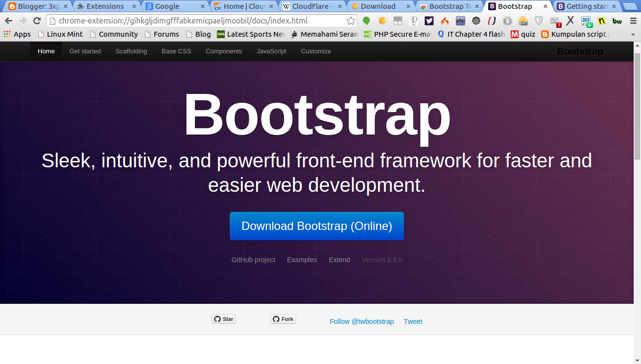The height and width of the screenshot is (364, 641).
Task: Click the GitHub Fork button
Action: (283, 319)
